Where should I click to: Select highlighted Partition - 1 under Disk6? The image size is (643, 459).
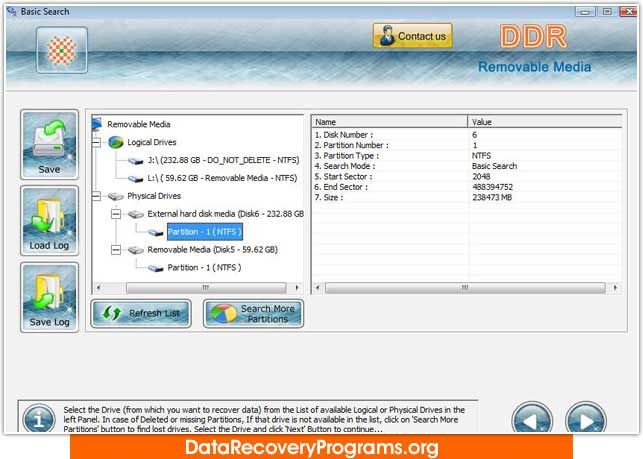205,232
